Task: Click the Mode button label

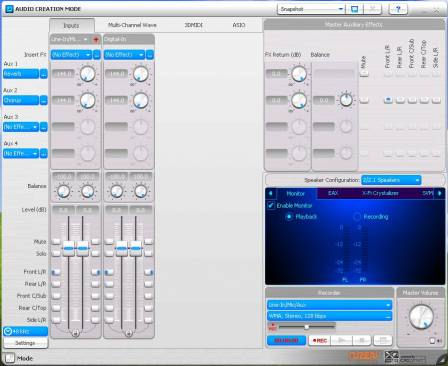Action: (25, 359)
